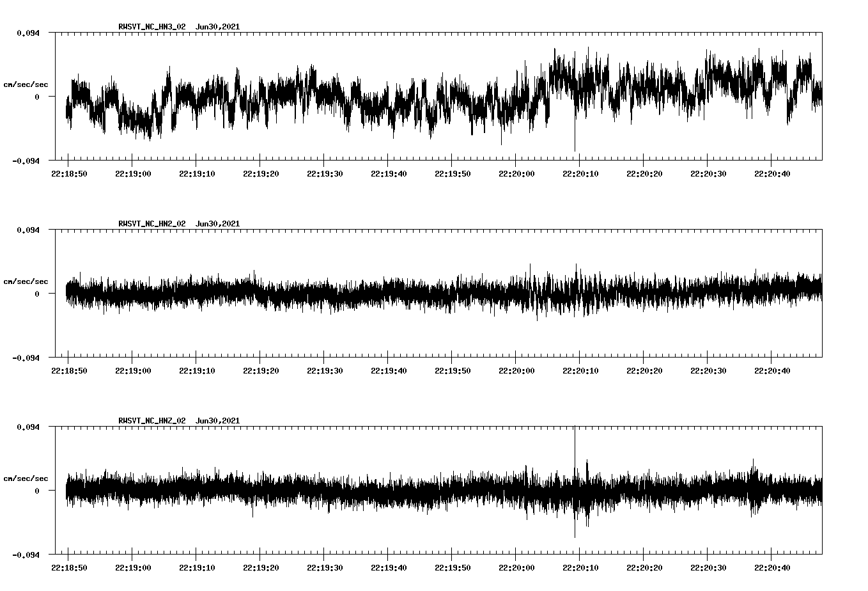Click the cm/sec/sec axis label on top plot
This screenshot has width=868, height=591.
coord(26,83)
